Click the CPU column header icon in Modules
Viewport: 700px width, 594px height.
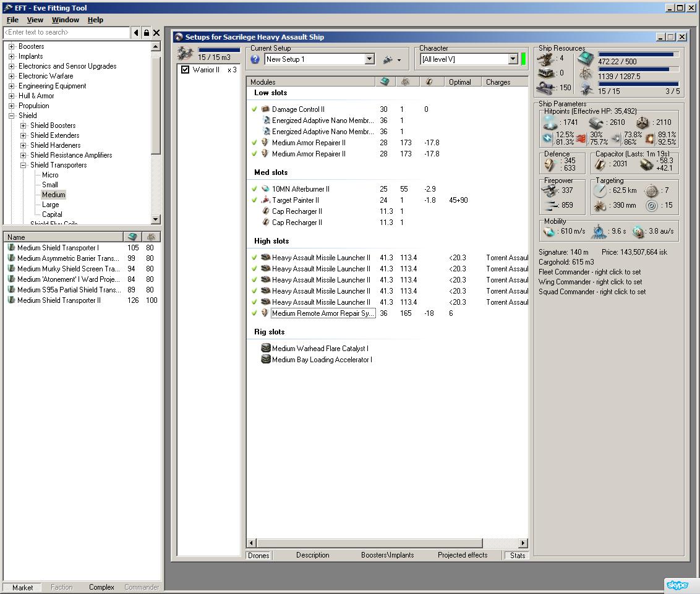[385, 82]
